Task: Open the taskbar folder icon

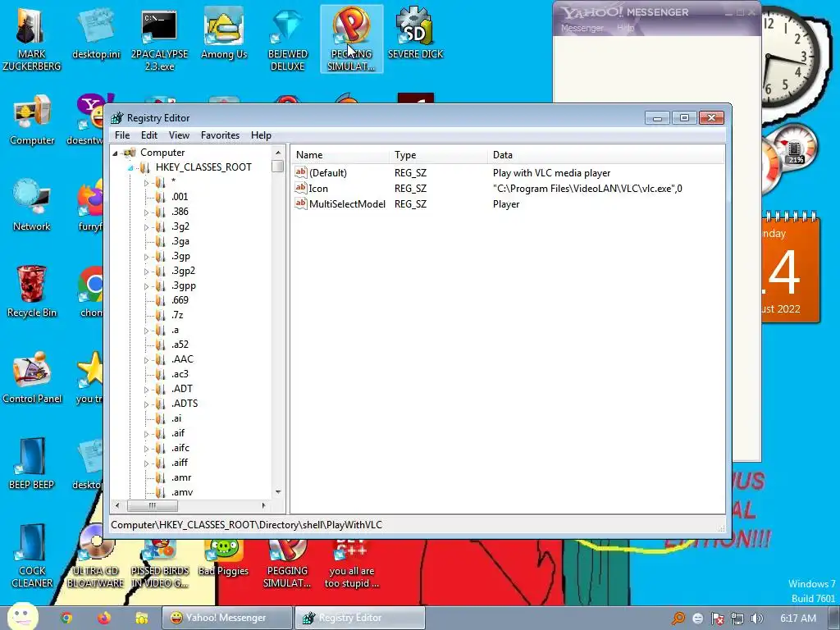Action: (x=141, y=619)
